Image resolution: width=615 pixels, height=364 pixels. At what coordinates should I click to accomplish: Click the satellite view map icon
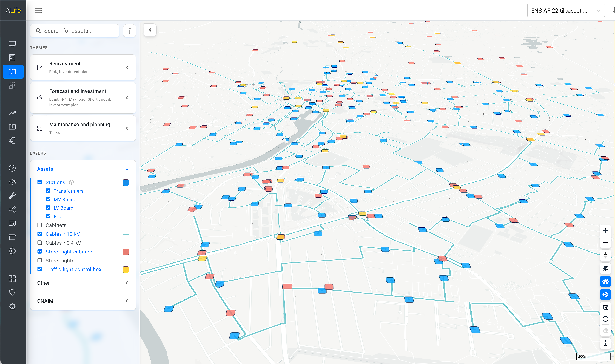click(x=605, y=268)
